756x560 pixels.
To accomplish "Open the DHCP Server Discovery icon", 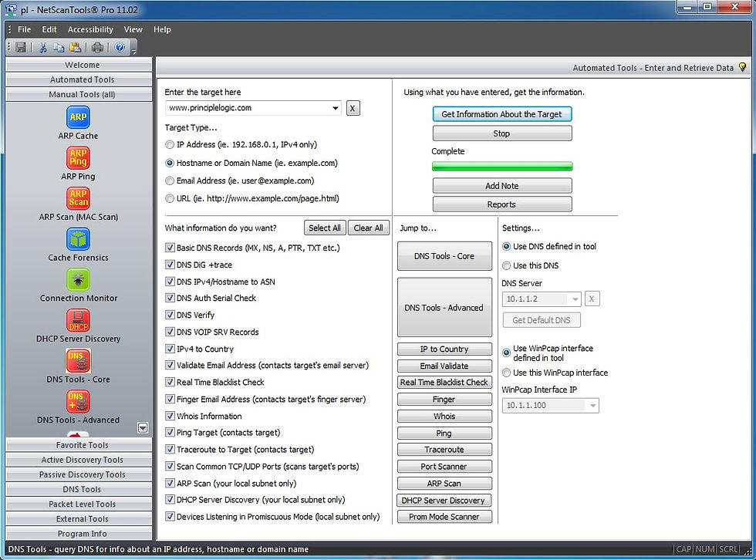I will (78, 320).
